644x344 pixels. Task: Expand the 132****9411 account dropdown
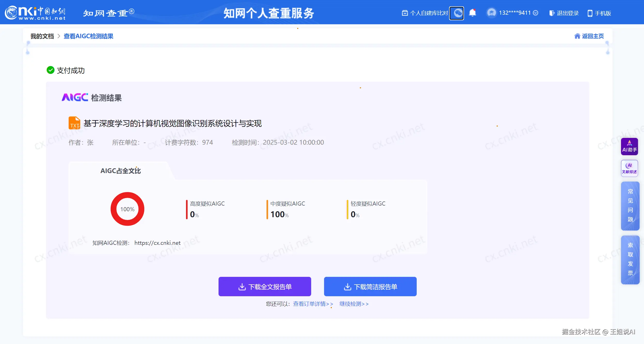click(x=536, y=13)
